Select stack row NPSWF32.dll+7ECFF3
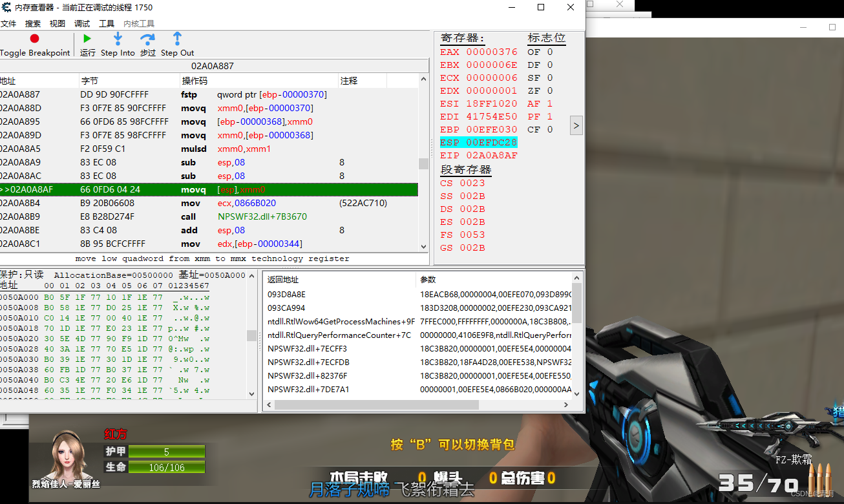 point(419,348)
